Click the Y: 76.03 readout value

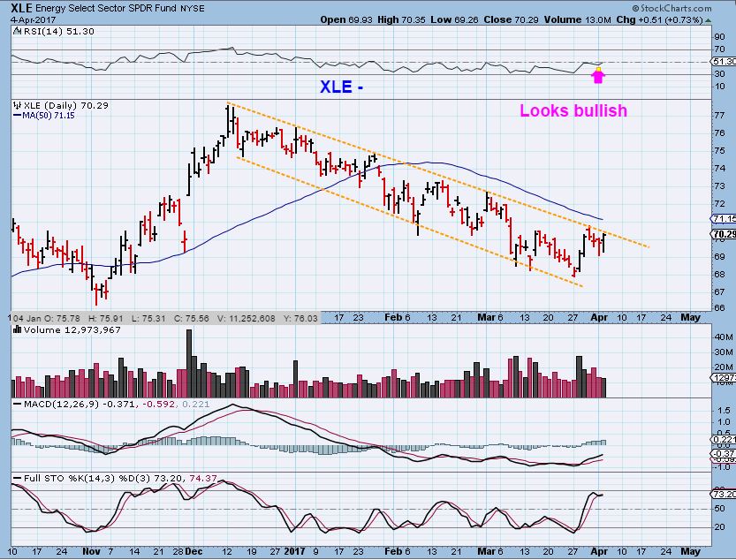point(301,318)
